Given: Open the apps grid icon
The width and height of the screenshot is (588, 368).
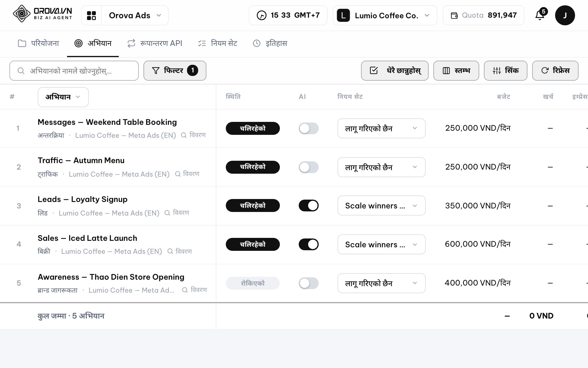Looking at the screenshot, I should pos(91,15).
